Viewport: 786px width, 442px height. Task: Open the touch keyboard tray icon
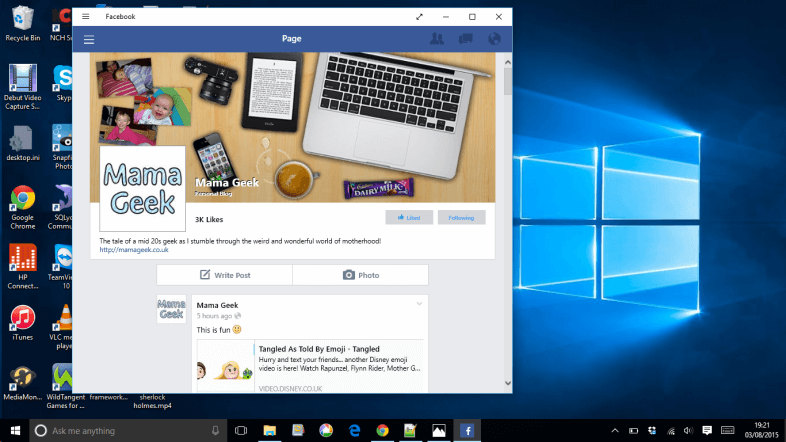727,430
